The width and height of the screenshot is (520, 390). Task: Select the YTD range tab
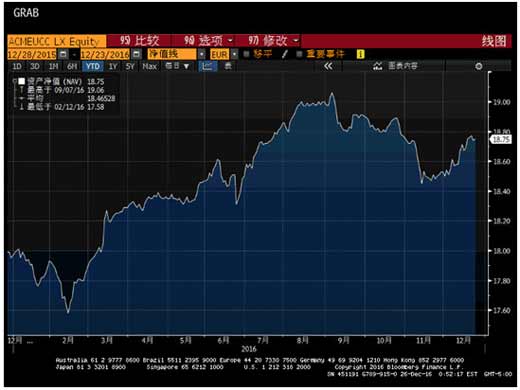click(x=93, y=66)
